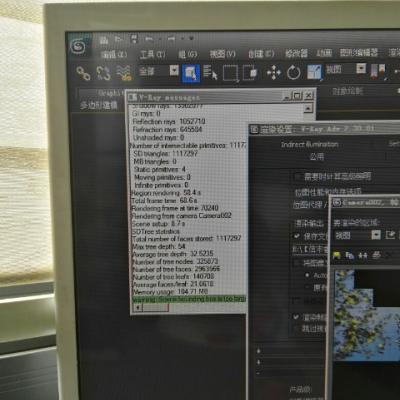The width and height of the screenshot is (400, 400).
Task: Click the Edit Region icon in the Camera002 window
Action: click(390, 235)
